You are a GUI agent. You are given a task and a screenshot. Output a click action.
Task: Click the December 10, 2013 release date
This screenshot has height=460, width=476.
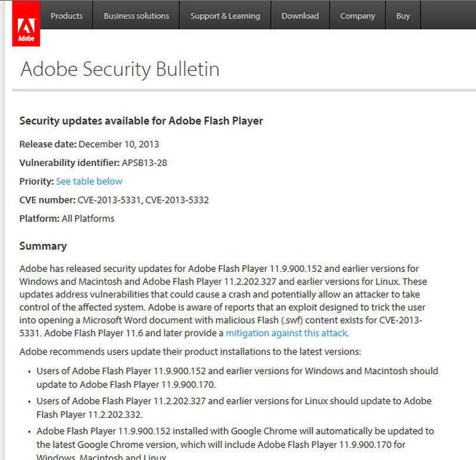click(118, 144)
